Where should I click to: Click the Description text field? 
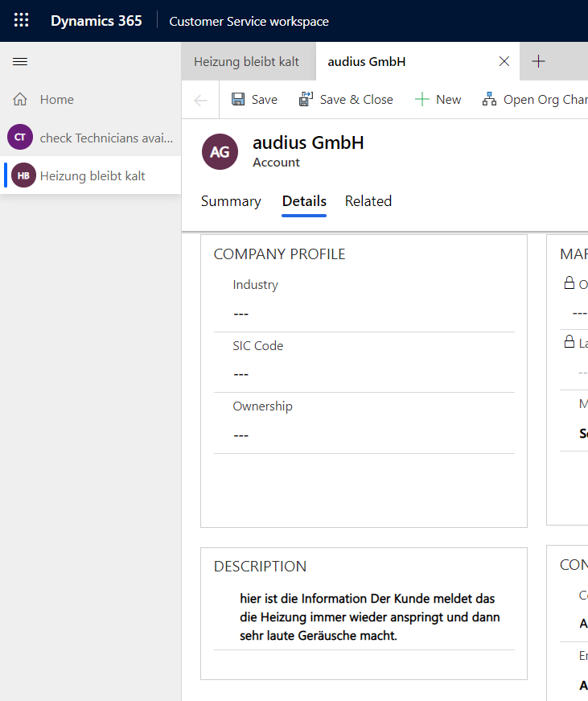370,617
